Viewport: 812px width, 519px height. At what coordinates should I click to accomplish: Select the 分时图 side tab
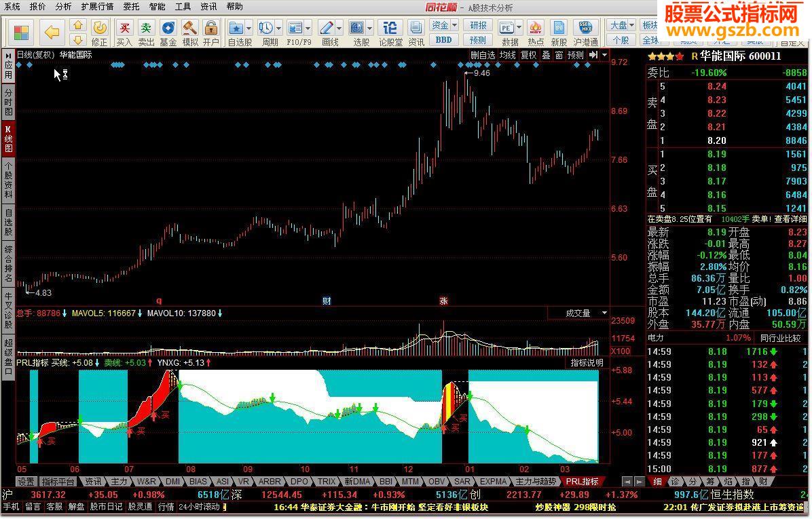[8, 101]
